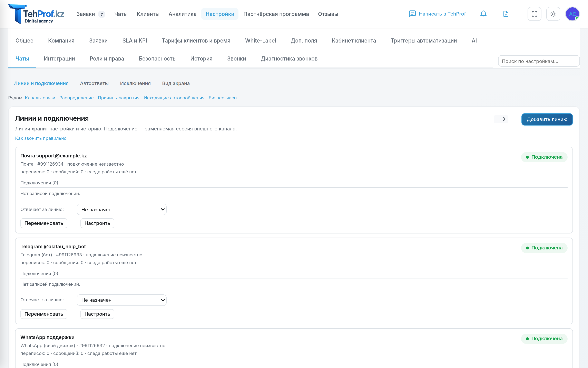Viewport: 588px width, 368px height.
Task: Click the WhatsApp поддержки title
Action: point(47,337)
